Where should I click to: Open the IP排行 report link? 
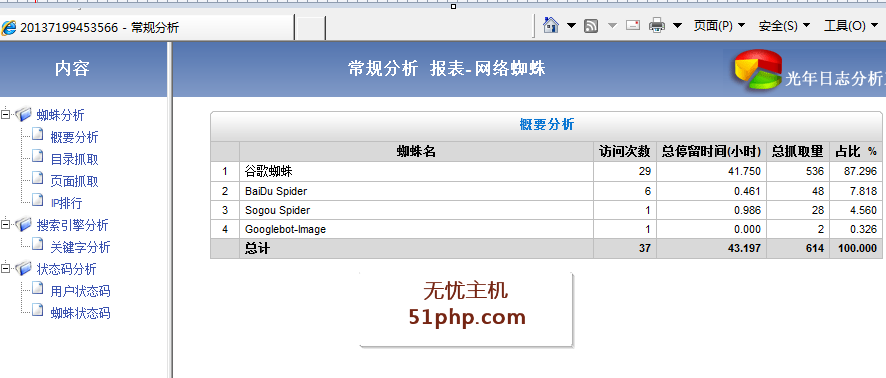(x=67, y=203)
